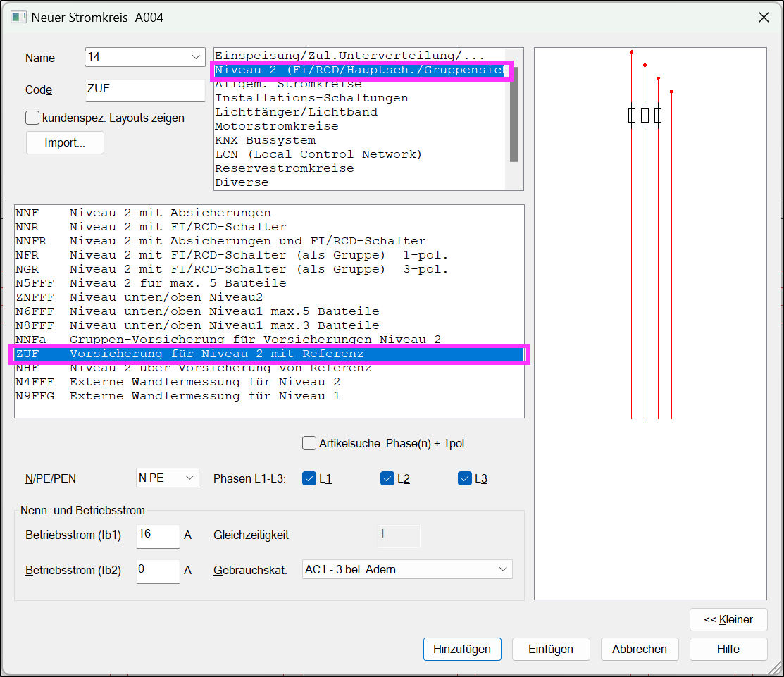Image resolution: width=784 pixels, height=677 pixels.
Task: Open the Name dropdown showing 14
Action: pyautogui.click(x=145, y=57)
